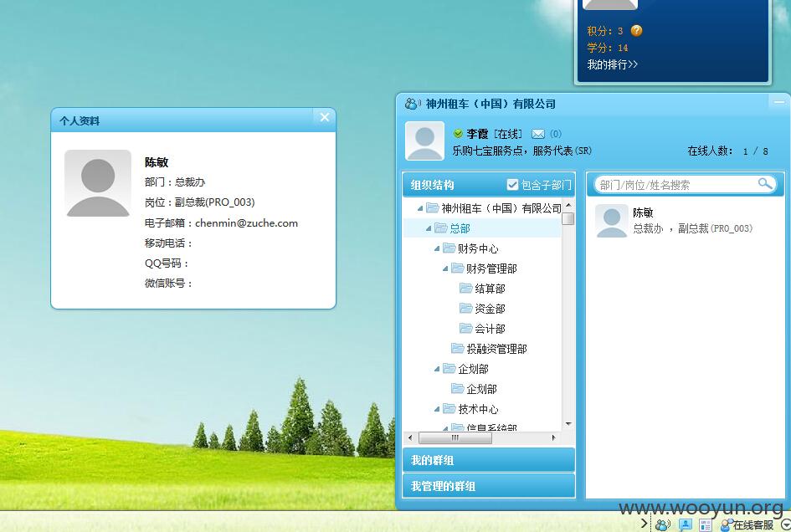Select the child 企划部 leaf node
Image resolution: width=791 pixels, height=532 pixels.
pyautogui.click(x=481, y=389)
